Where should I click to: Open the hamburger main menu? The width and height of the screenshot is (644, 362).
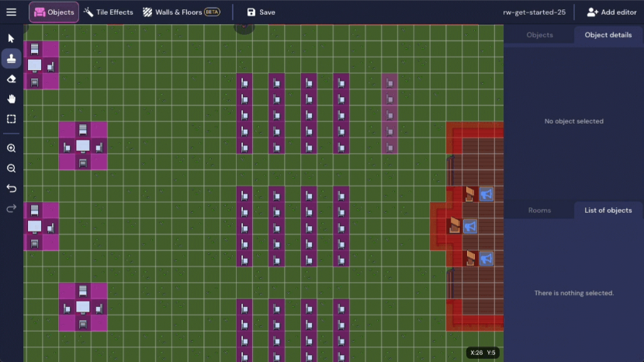(x=11, y=12)
